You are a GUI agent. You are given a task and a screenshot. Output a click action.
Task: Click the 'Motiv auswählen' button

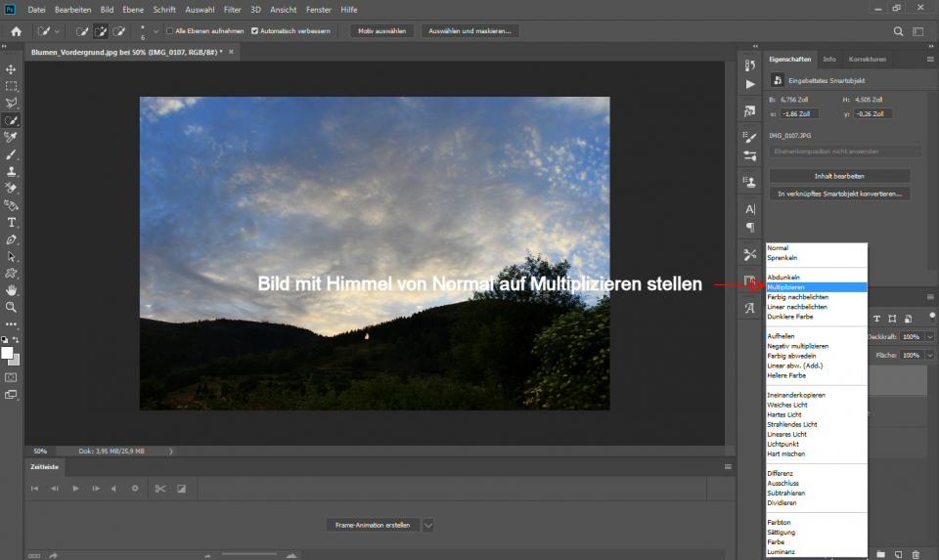[381, 30]
